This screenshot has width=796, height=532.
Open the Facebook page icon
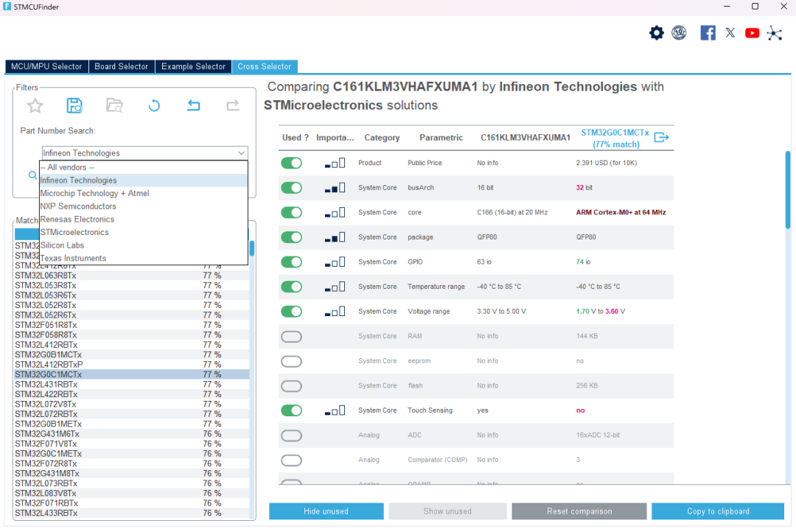pyautogui.click(x=708, y=33)
